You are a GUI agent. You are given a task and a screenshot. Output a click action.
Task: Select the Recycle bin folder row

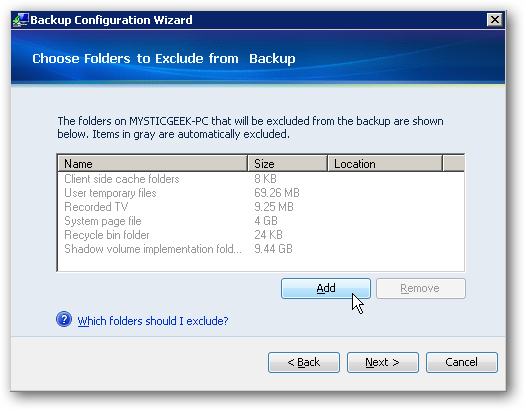pos(260,235)
